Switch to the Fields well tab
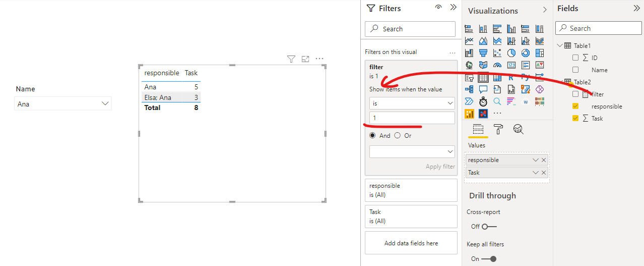The width and height of the screenshot is (644, 266). click(478, 129)
